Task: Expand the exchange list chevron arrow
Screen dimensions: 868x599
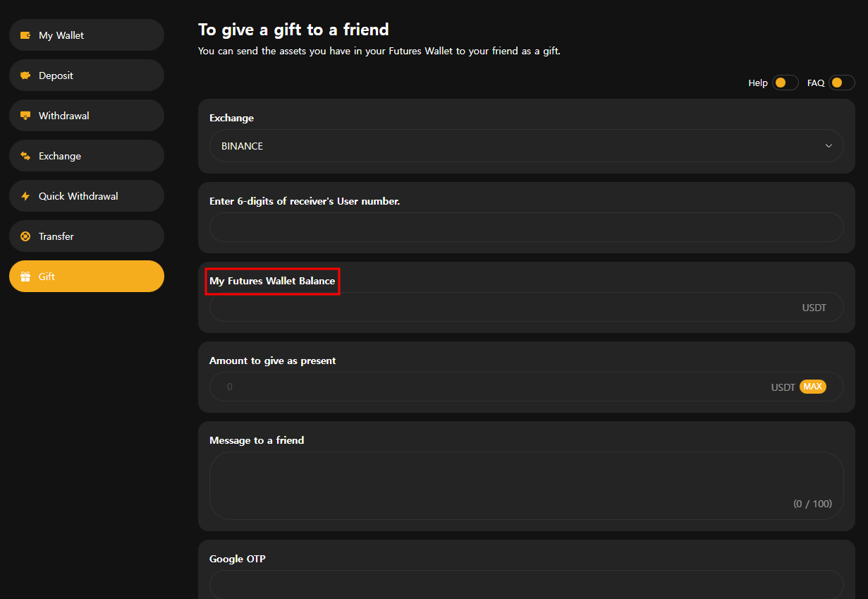Action: (x=829, y=146)
